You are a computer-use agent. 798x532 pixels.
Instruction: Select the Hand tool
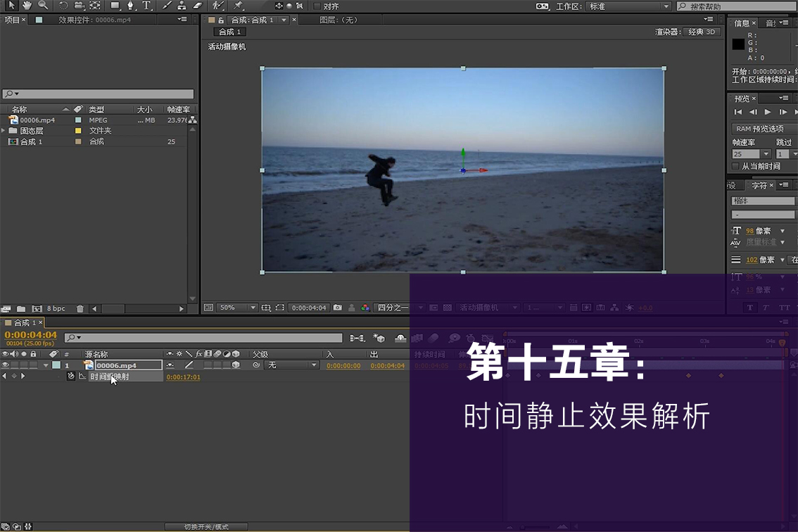(x=27, y=5)
